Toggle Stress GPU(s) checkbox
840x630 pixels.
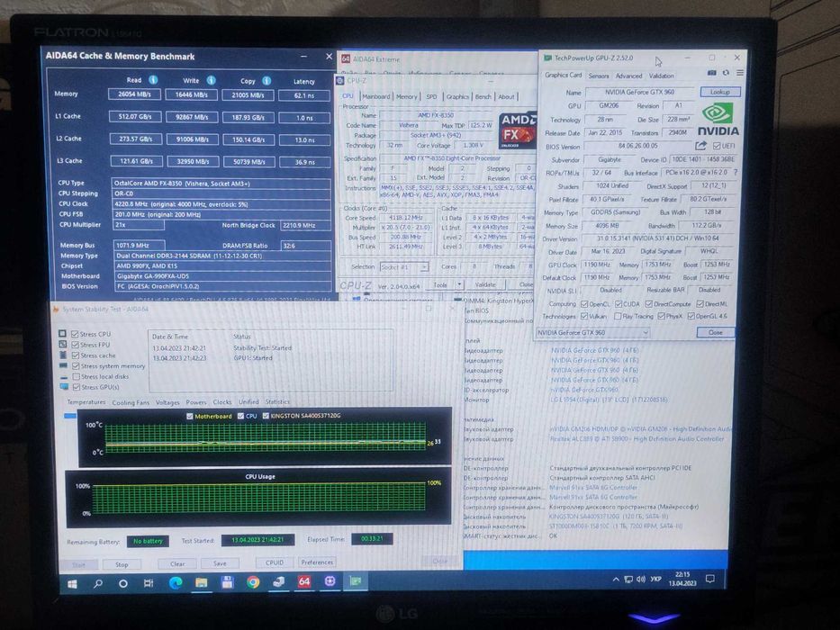pyautogui.click(x=76, y=387)
